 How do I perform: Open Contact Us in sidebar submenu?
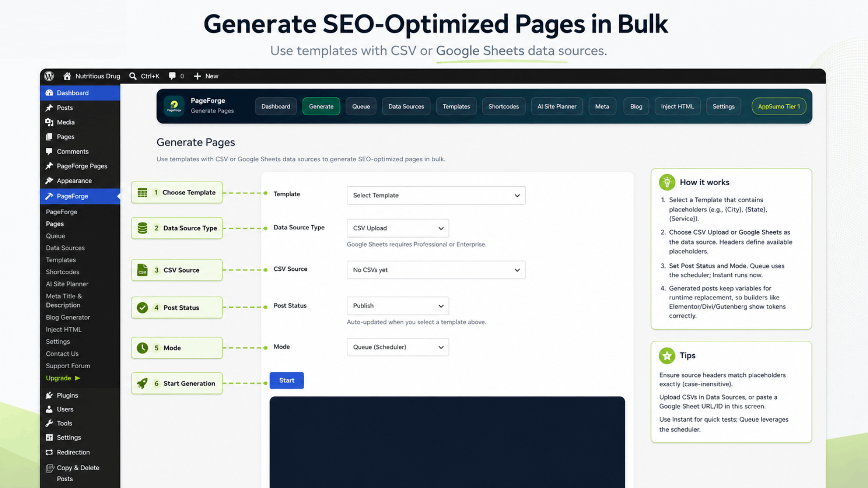62,353
